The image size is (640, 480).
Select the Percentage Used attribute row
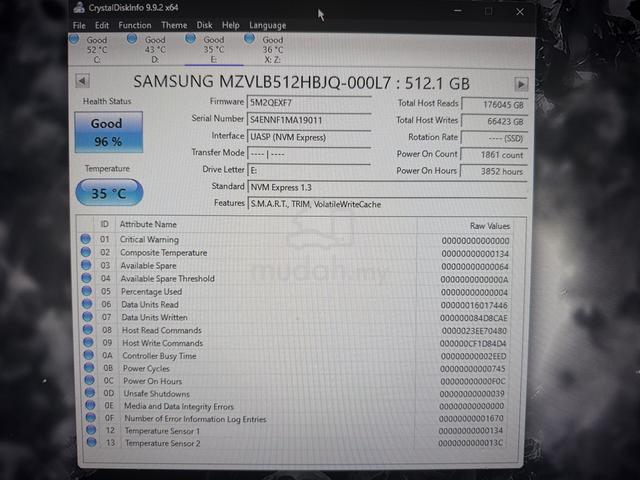296,292
